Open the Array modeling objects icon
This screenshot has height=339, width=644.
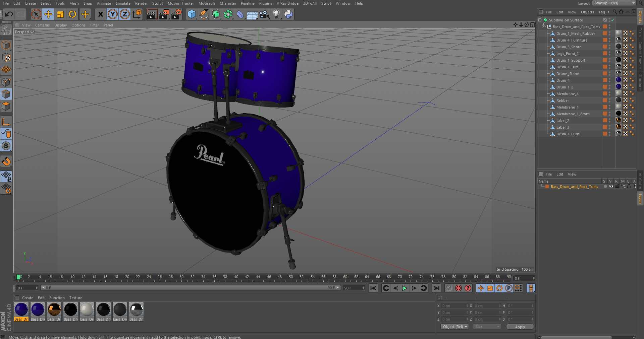(228, 14)
